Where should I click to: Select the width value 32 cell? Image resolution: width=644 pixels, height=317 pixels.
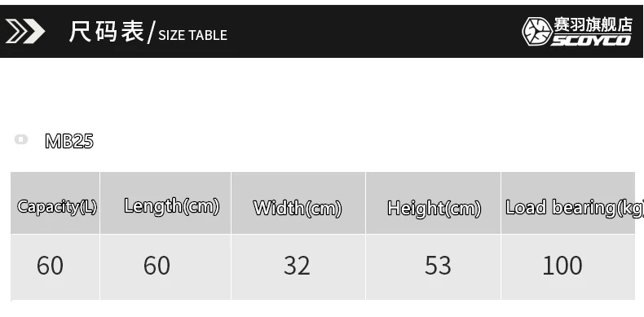(x=298, y=267)
